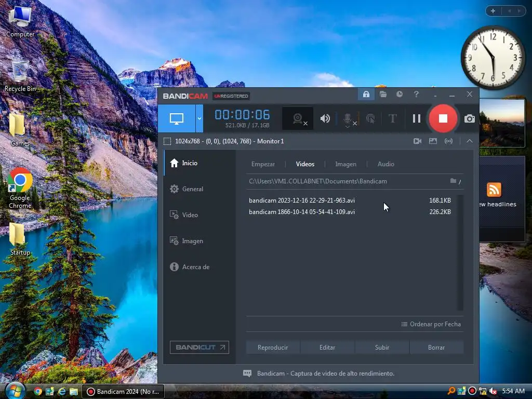The height and width of the screenshot is (399, 532).
Task: Open the scheduled recording clock icon
Action: point(400,95)
